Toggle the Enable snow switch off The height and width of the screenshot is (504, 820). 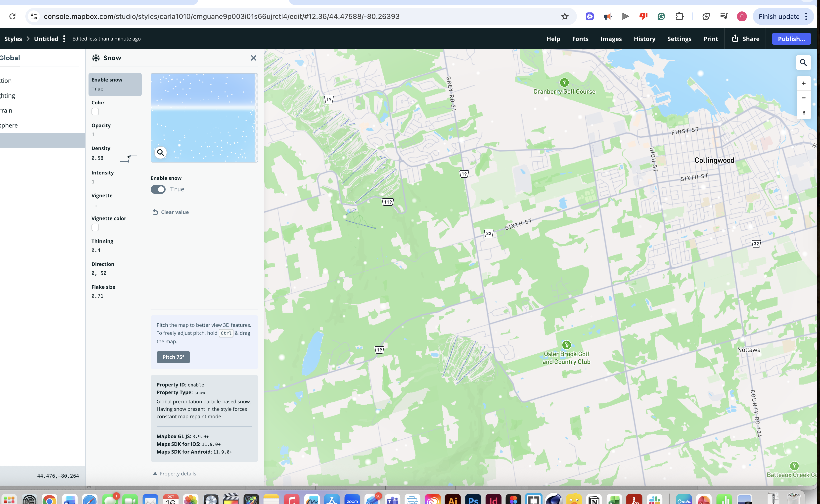pos(158,189)
